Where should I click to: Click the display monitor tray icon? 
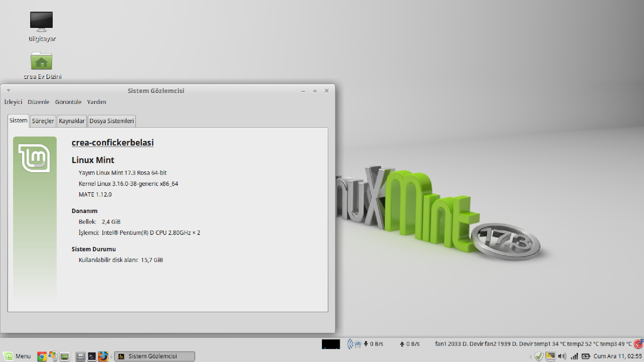(550, 356)
